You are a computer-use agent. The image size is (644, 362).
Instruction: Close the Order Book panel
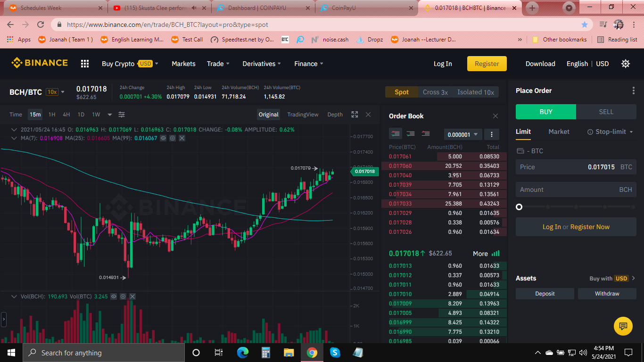coord(495,116)
